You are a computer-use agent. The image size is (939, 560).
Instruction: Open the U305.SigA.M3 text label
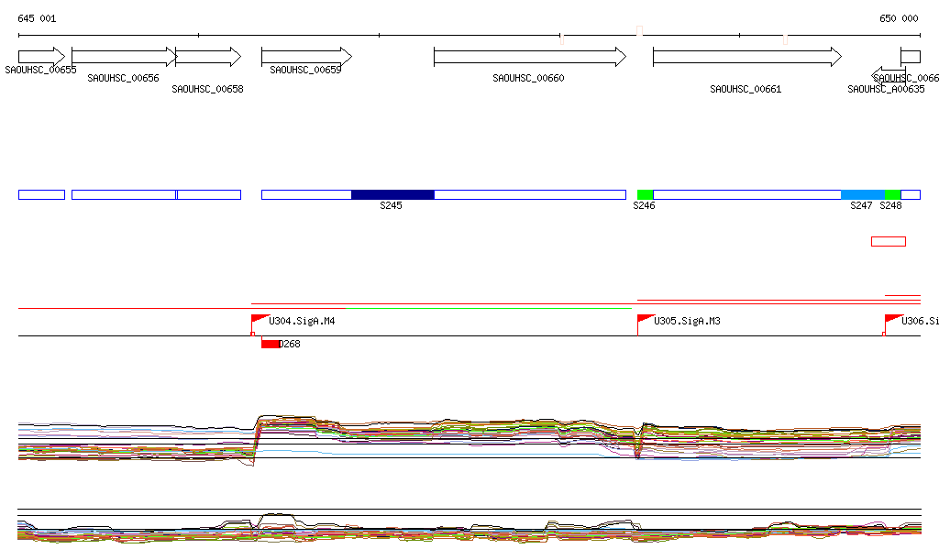(687, 322)
